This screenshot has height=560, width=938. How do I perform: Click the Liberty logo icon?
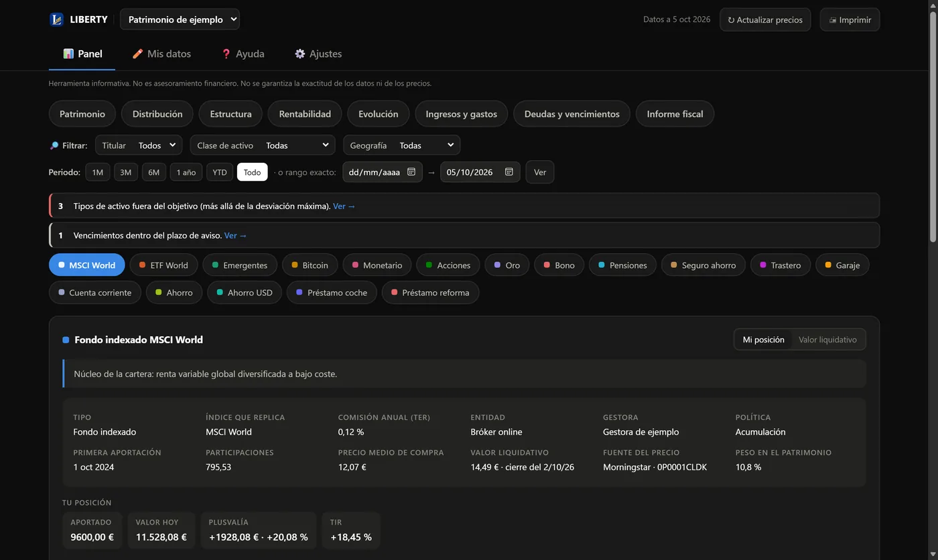[56, 19]
